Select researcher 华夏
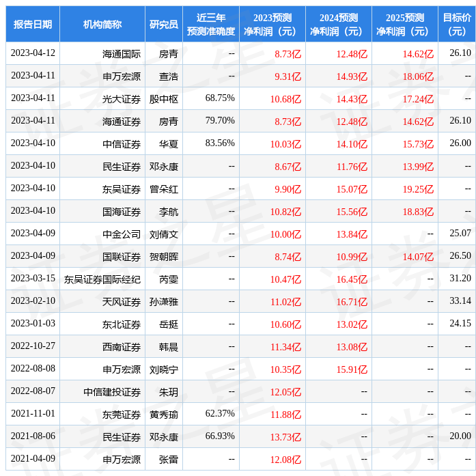The height and width of the screenshot is (476, 476). pyautogui.click(x=169, y=144)
